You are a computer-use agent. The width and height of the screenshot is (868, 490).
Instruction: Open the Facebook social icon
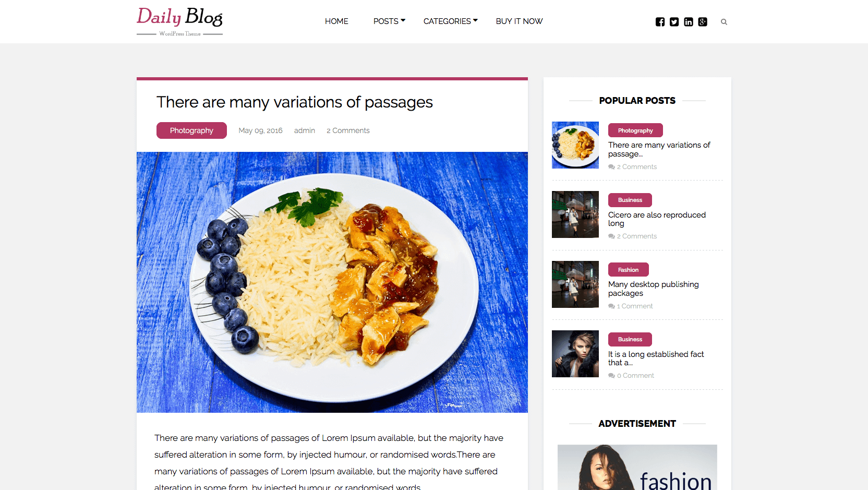[x=660, y=22]
